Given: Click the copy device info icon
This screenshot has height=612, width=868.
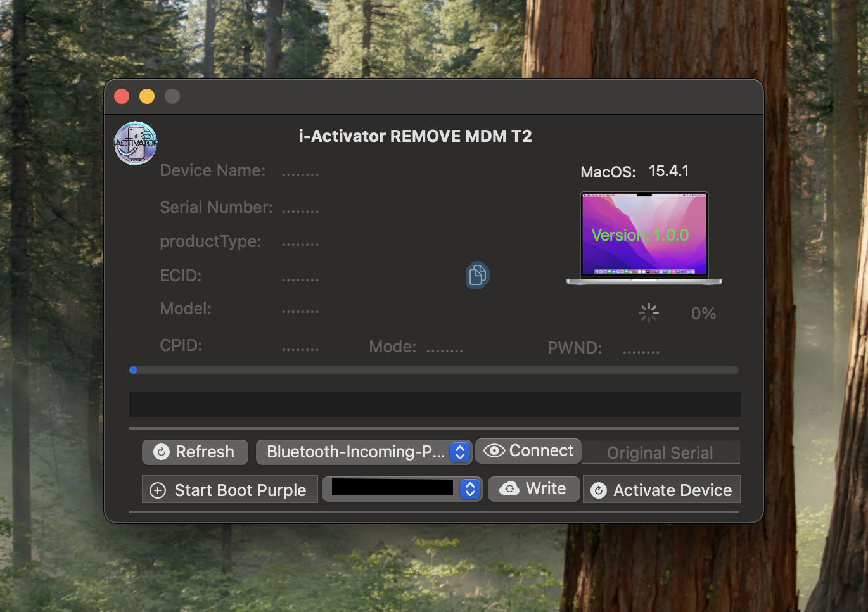Looking at the screenshot, I should pos(478,275).
